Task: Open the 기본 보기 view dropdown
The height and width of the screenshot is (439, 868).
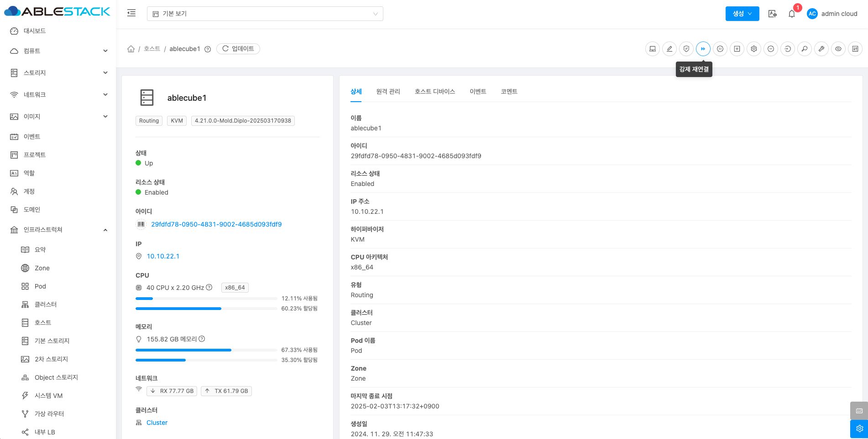Action: [x=265, y=14]
